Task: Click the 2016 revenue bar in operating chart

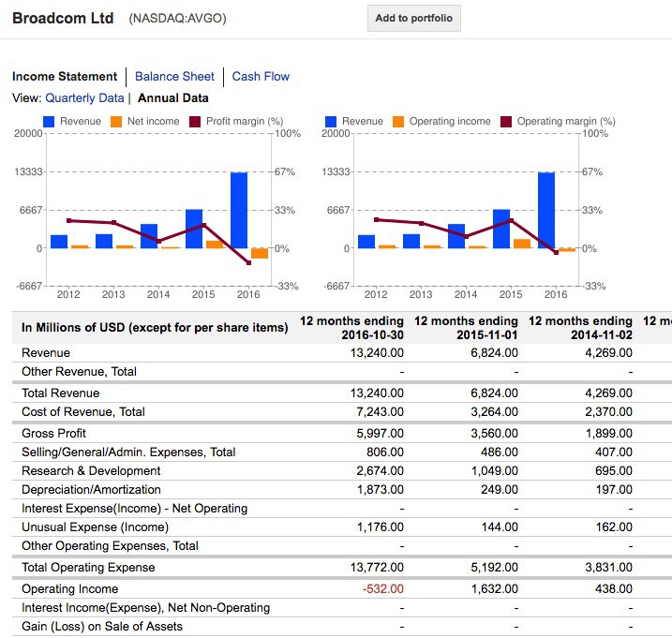Action: [546, 211]
